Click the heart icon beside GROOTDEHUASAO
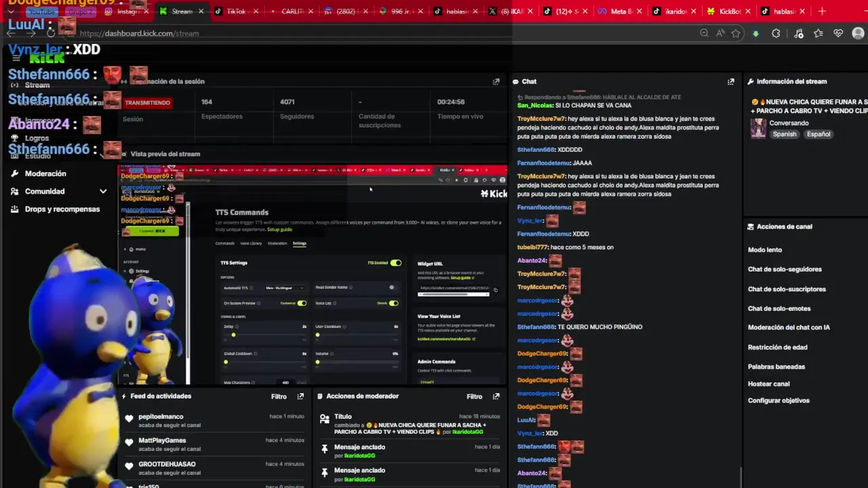Viewport: 868px width, 488px height. click(129, 466)
